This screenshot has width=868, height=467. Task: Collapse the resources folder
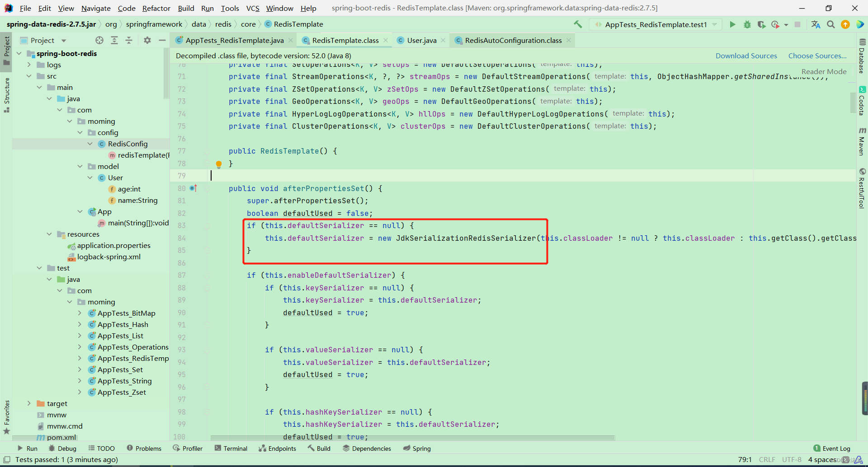tap(49, 234)
